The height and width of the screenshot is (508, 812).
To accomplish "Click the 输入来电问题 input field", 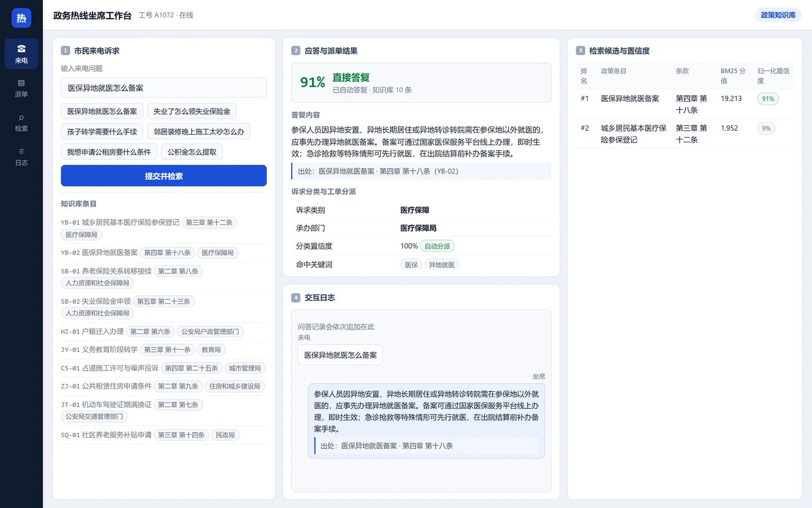I will point(164,88).
